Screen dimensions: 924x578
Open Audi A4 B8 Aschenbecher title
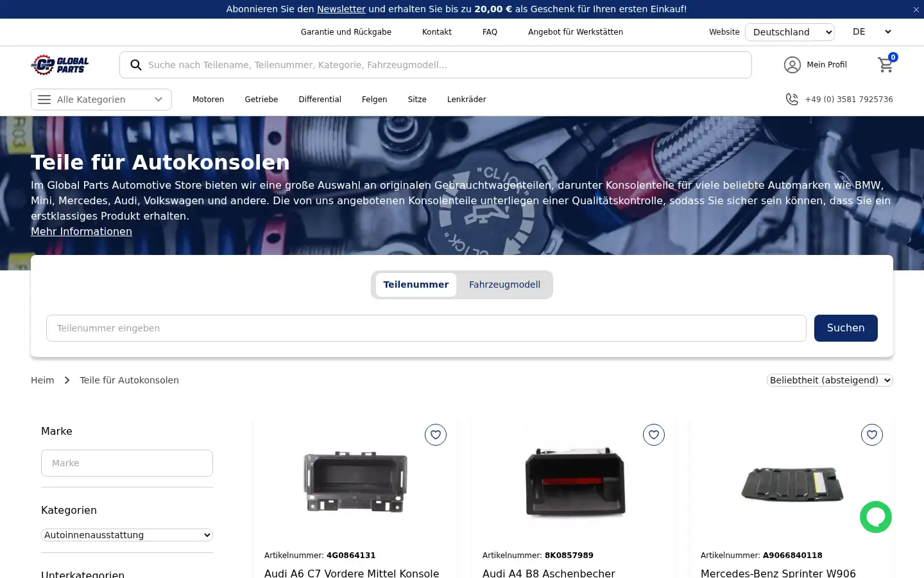pyautogui.click(x=549, y=573)
